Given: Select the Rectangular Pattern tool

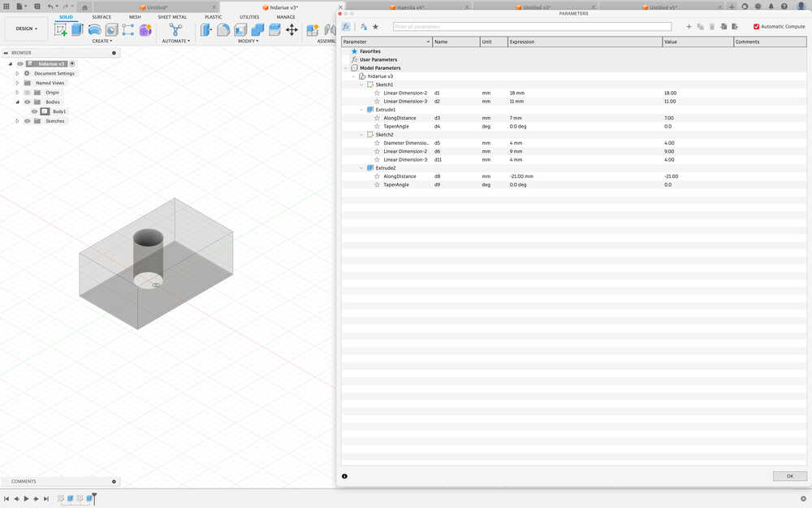Looking at the screenshot, I should coord(128,29).
